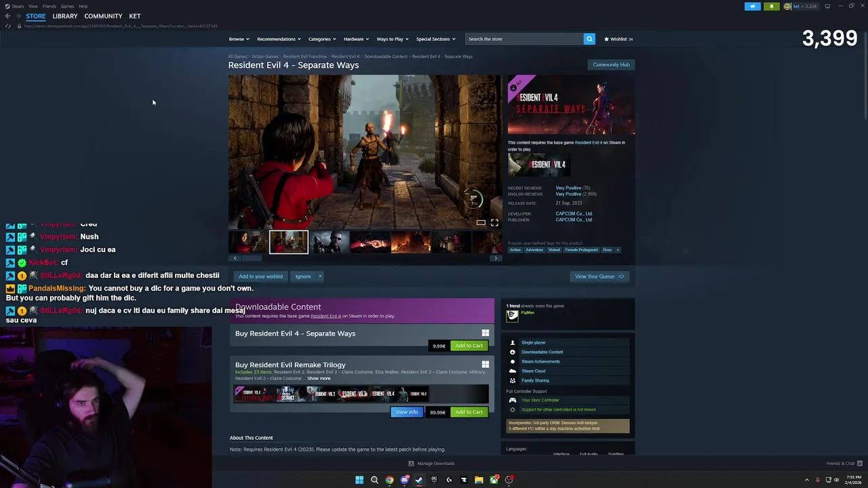Click into the Search the store field
Screen dimensions: 868x488
524,39
